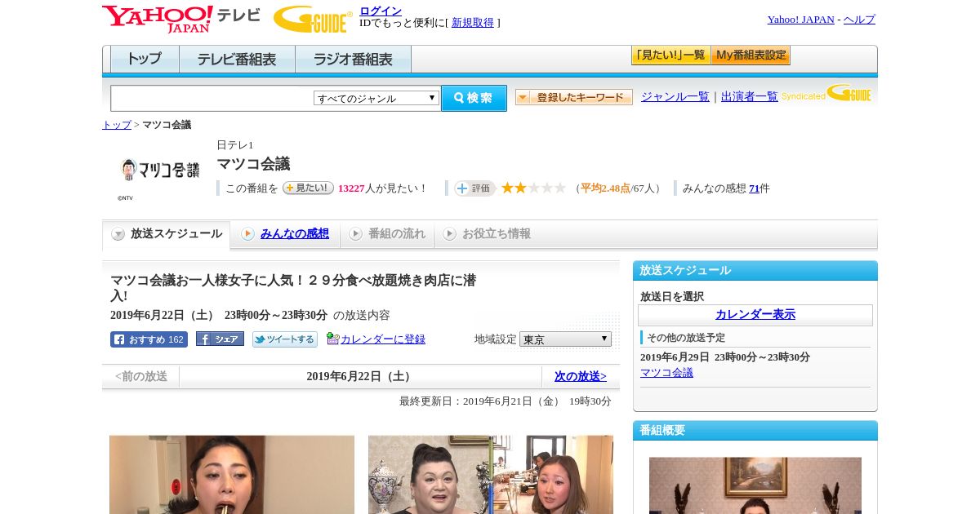Click the マツコ会議 program logo image
Screen dimensions: 980x514
tap(159, 170)
